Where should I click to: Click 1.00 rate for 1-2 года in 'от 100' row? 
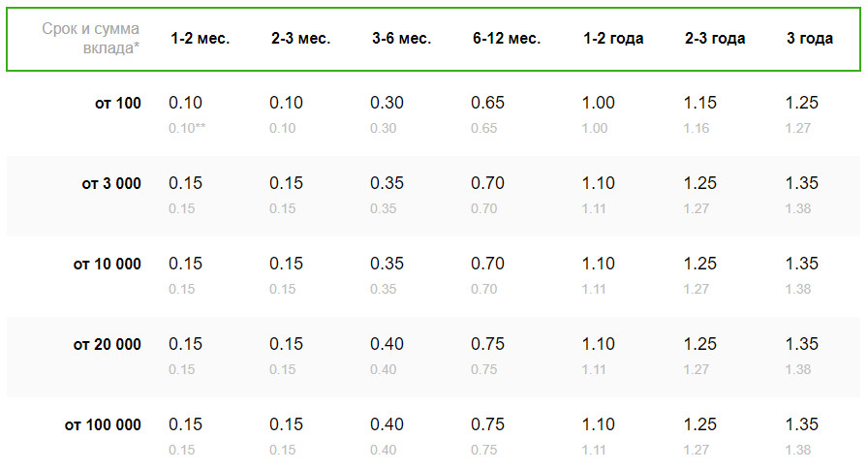pyautogui.click(x=599, y=103)
